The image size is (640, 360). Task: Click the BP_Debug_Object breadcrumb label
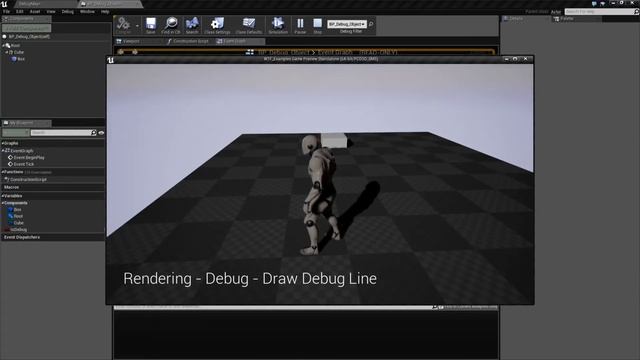pos(284,52)
